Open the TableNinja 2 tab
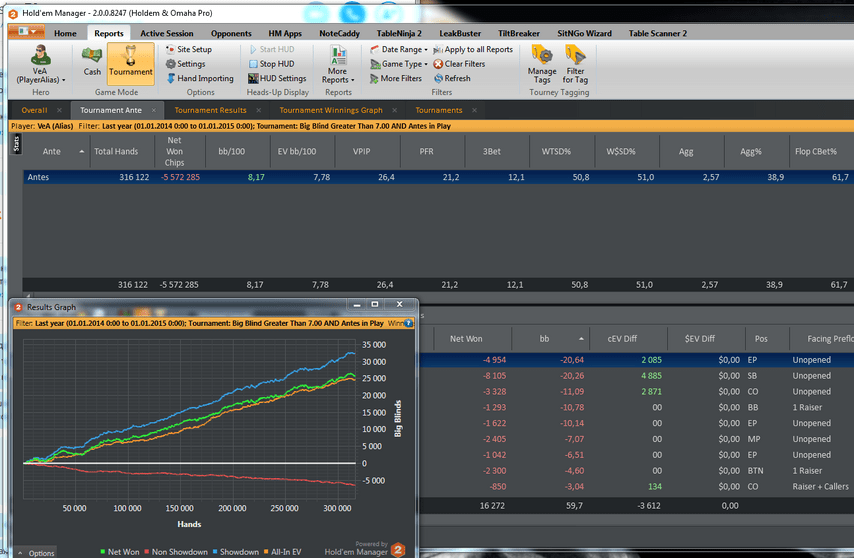 click(399, 33)
